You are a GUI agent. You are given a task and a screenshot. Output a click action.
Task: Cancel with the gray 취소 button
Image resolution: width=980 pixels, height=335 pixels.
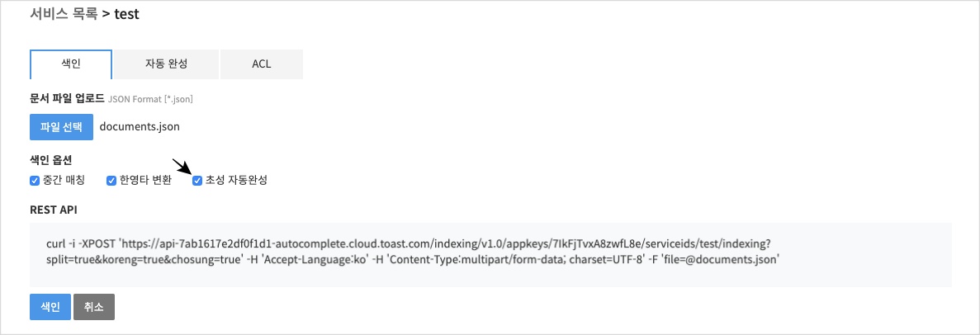point(94,307)
